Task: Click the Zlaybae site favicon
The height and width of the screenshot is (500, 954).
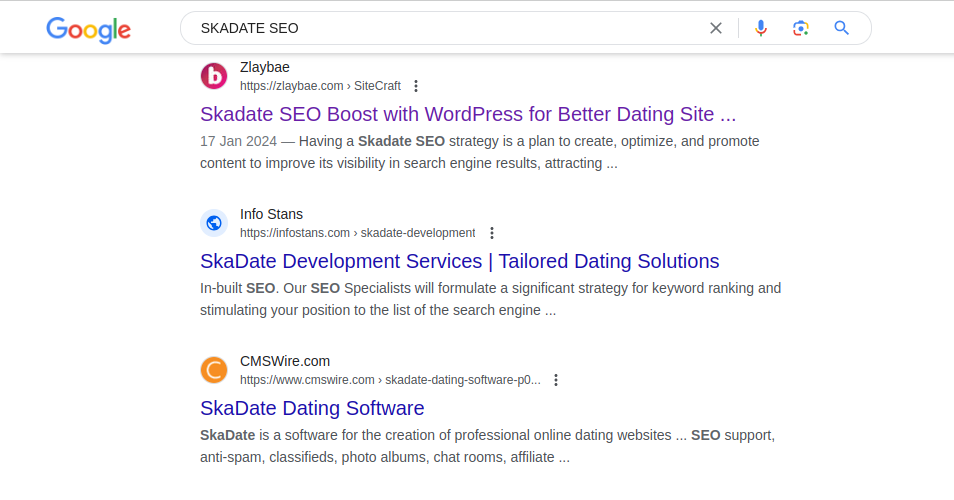Action: click(214, 76)
